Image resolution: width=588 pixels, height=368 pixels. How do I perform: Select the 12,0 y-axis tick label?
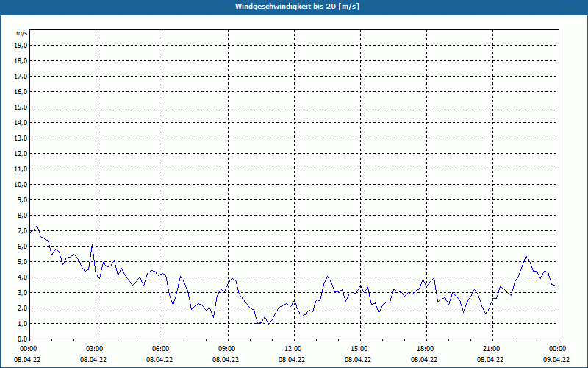click(21, 154)
